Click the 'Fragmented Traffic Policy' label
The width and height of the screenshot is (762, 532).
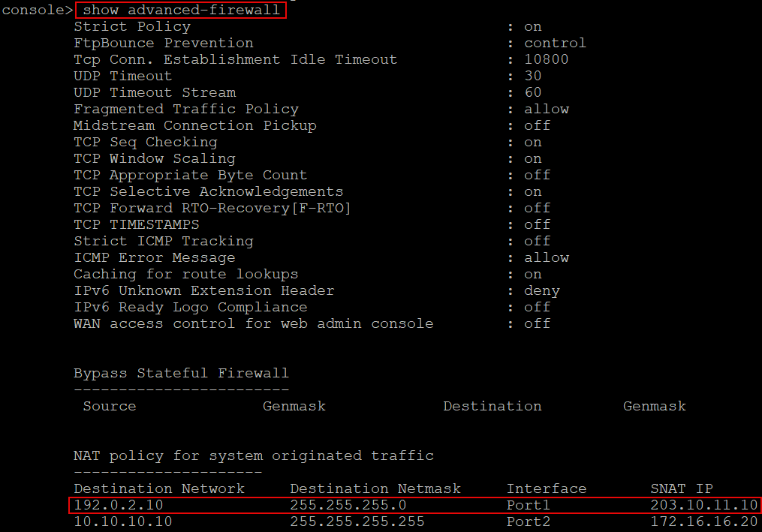[186, 109]
